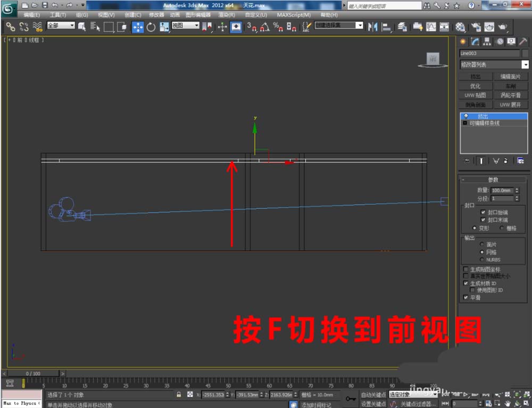Screen dimensions: 532x408
Task: Open the Hierarchy panel tab icon
Action: (487, 42)
